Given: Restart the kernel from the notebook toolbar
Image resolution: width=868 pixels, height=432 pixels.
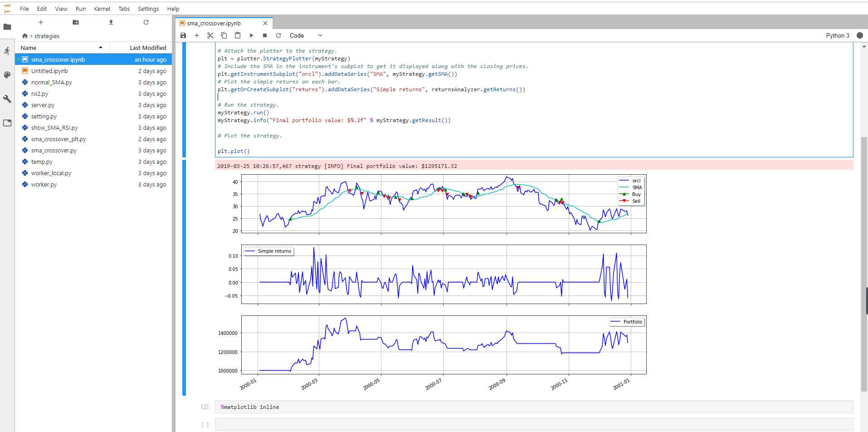Looking at the screenshot, I should pyautogui.click(x=278, y=35).
